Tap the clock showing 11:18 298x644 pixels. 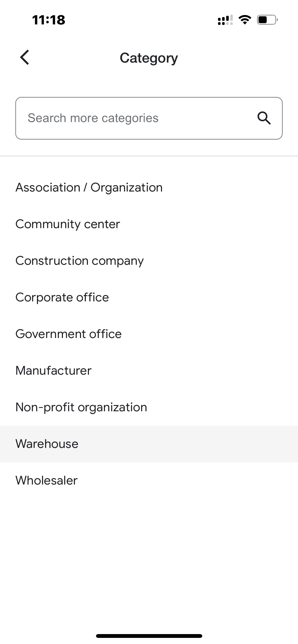tap(49, 20)
